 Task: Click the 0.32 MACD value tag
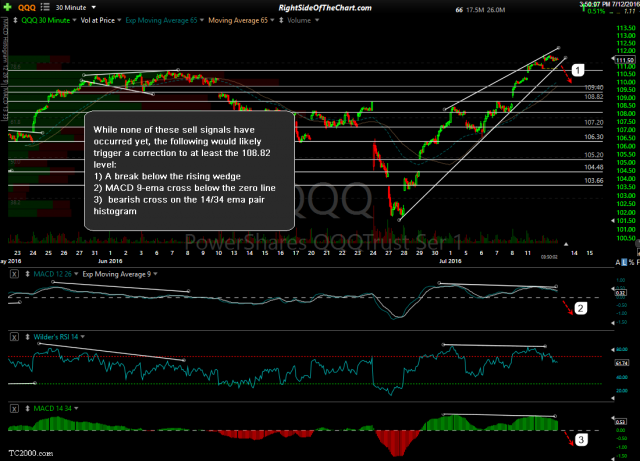[620, 293]
